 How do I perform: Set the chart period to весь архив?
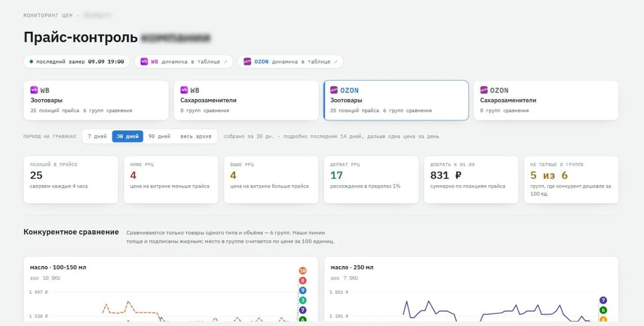click(196, 136)
